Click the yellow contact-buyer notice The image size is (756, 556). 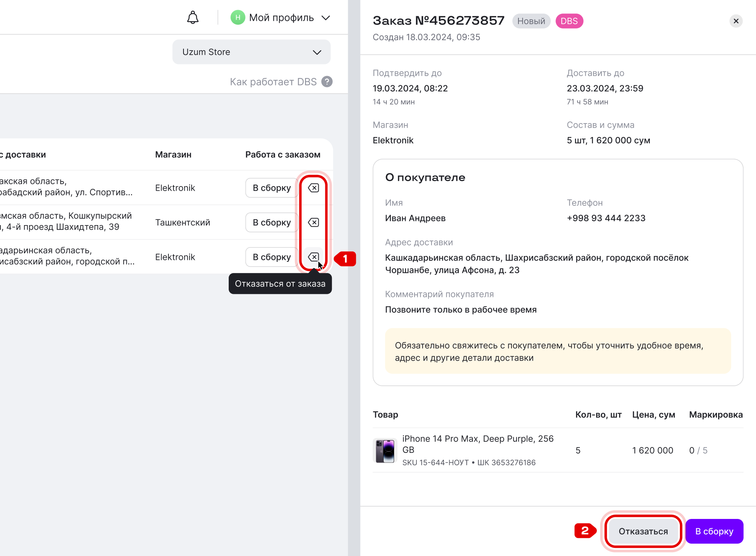point(558,351)
